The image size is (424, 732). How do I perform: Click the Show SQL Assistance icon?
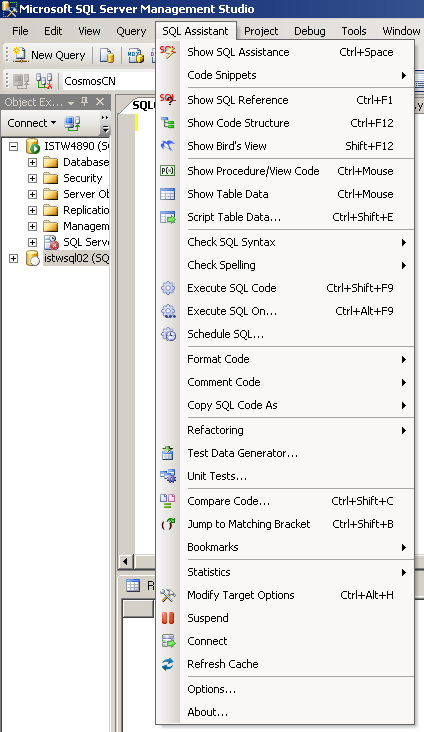(168, 51)
